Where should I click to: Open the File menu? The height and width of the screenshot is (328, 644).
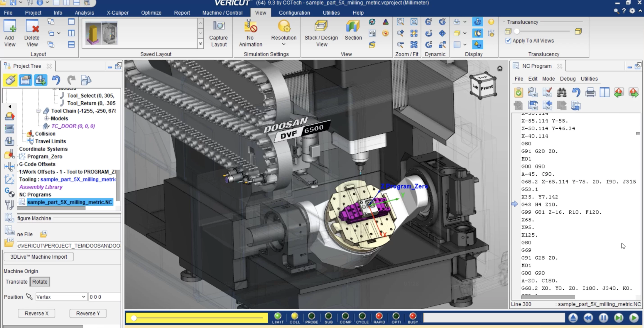pyautogui.click(x=8, y=13)
